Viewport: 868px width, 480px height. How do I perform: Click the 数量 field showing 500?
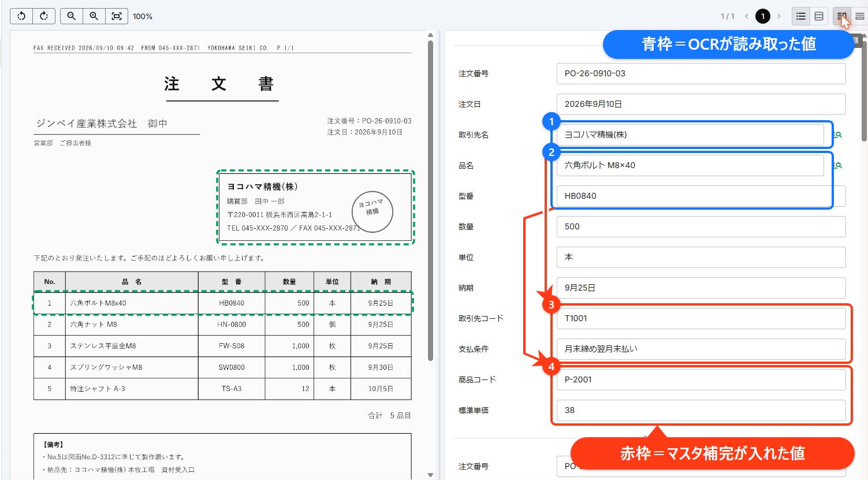click(x=701, y=226)
